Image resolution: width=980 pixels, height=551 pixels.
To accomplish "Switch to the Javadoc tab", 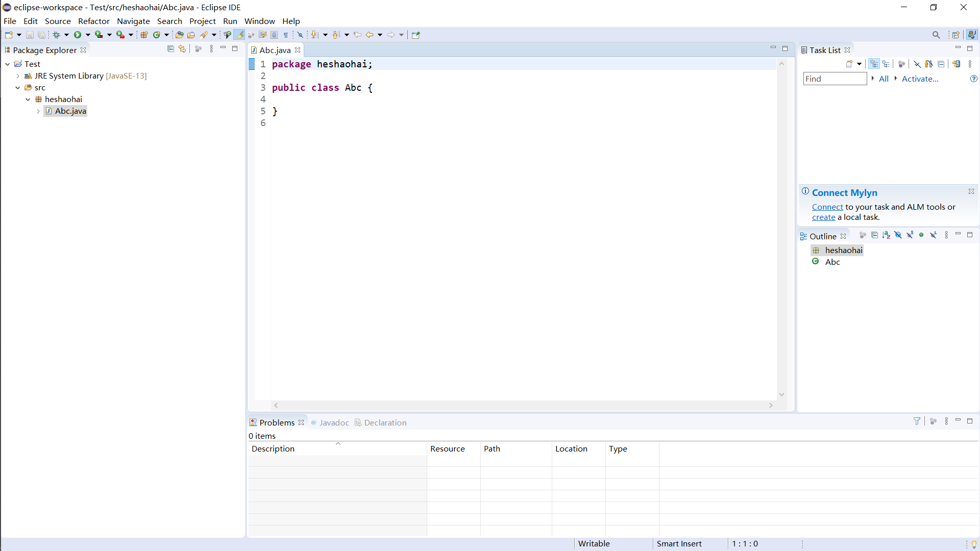I will click(x=334, y=422).
